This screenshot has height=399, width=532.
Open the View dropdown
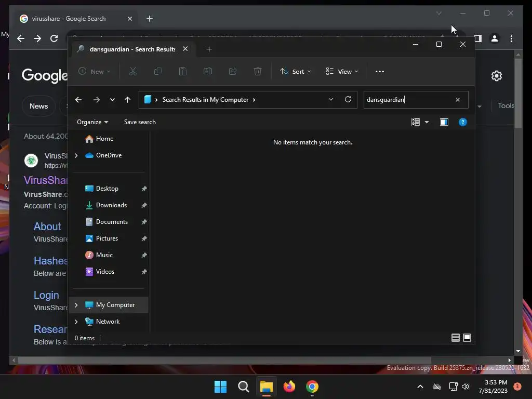342,72
